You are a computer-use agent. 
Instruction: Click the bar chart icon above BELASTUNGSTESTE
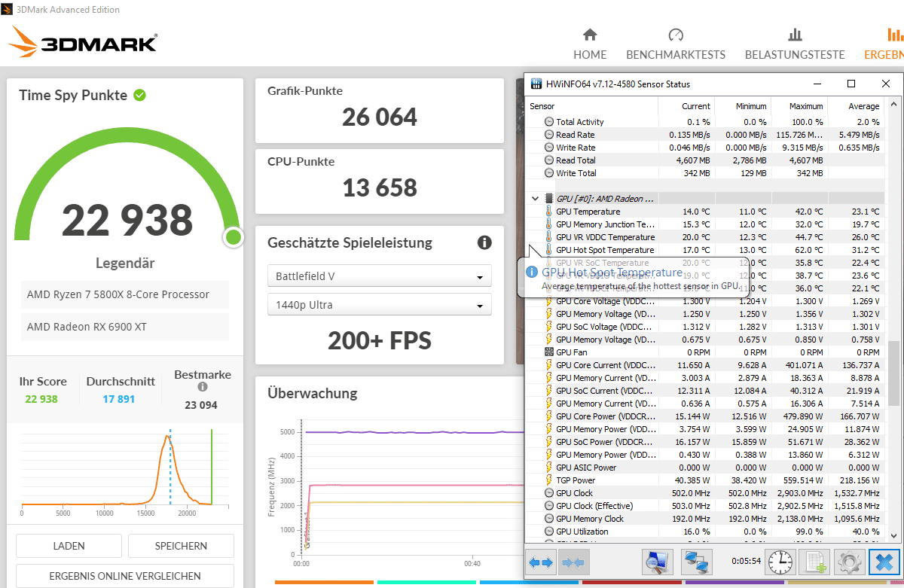coord(795,35)
